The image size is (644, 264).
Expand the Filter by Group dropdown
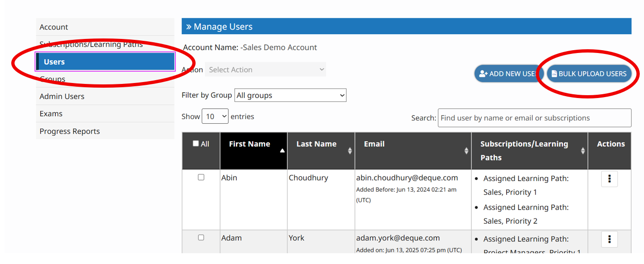[x=290, y=95]
